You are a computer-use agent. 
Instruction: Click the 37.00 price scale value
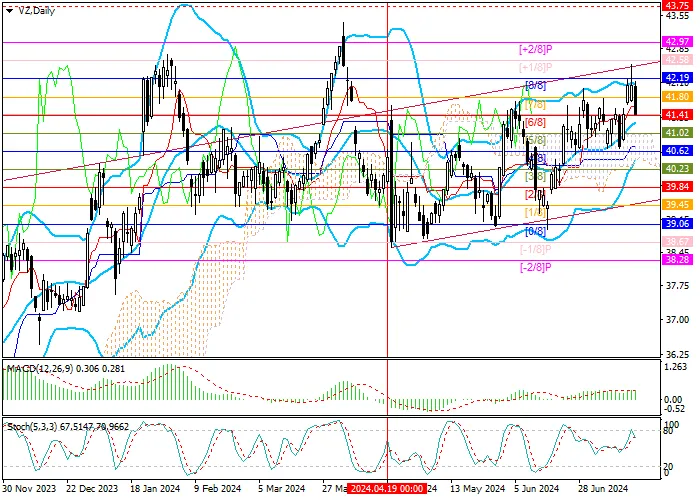point(677,320)
